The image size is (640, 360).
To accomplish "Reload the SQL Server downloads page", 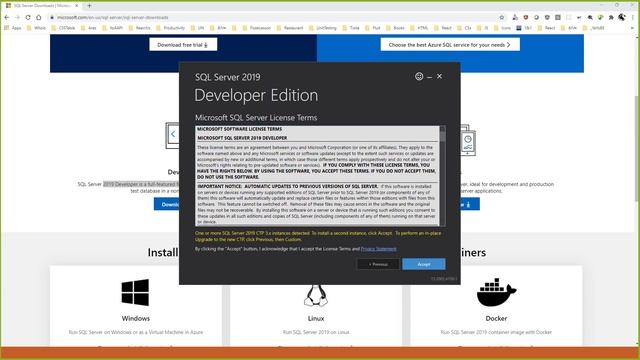I will click(x=28, y=18).
